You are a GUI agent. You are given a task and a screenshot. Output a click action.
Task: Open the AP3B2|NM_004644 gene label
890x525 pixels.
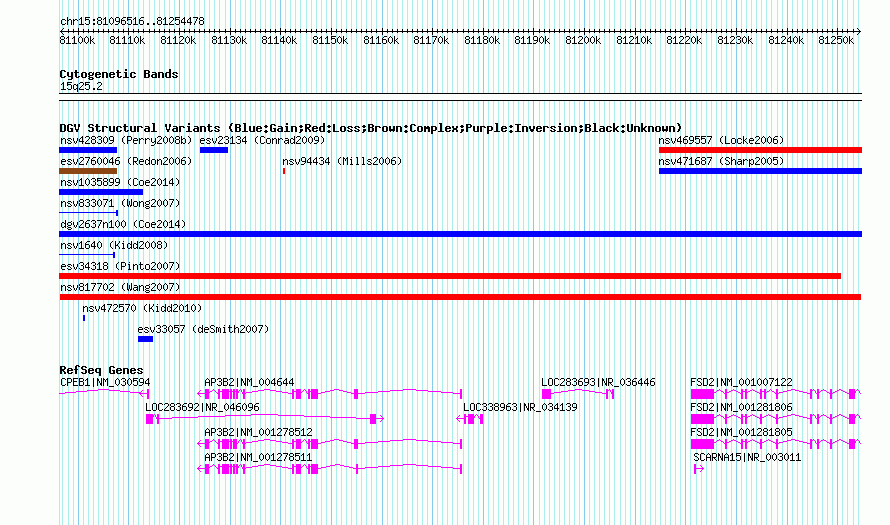249,383
